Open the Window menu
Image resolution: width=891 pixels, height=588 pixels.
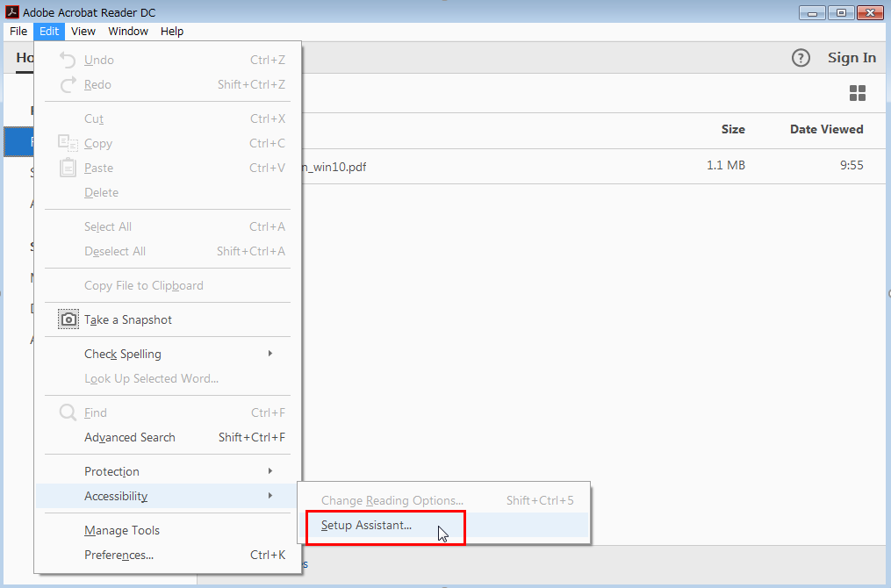coord(128,32)
